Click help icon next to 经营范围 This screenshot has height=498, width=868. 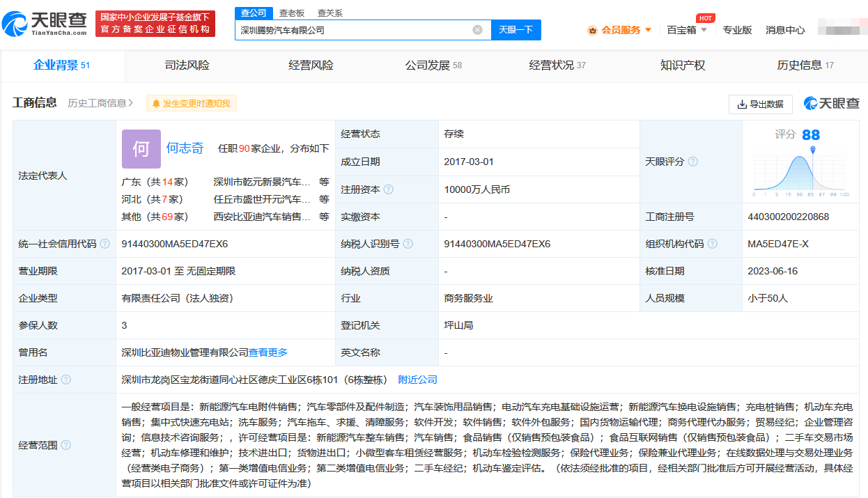[x=66, y=445]
